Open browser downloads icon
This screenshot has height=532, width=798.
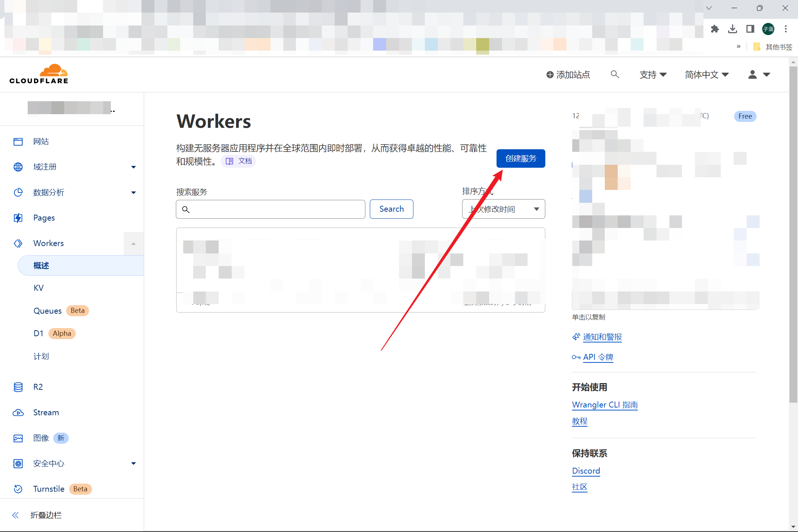point(733,29)
